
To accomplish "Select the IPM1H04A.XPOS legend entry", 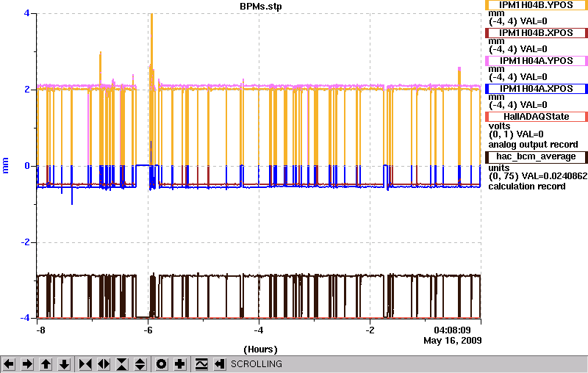I will 537,89.
